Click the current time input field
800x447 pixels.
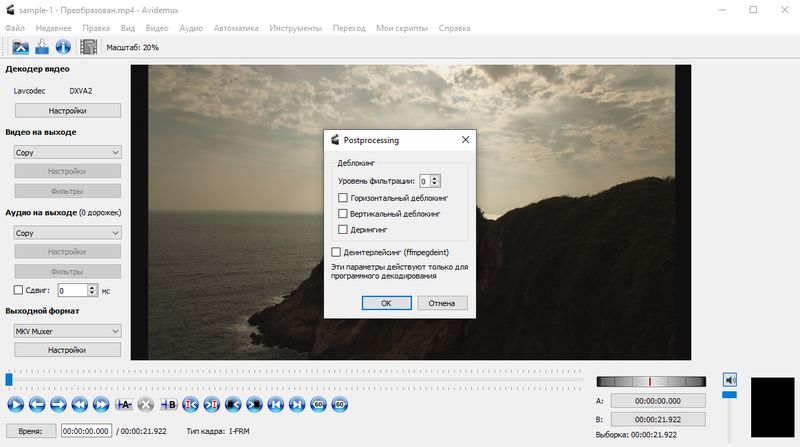[87, 430]
